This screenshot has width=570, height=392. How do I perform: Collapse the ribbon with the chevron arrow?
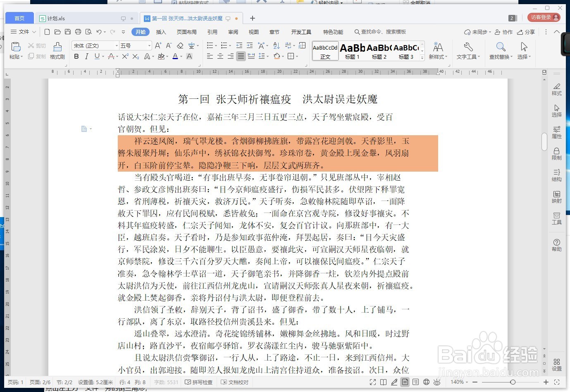click(x=557, y=32)
